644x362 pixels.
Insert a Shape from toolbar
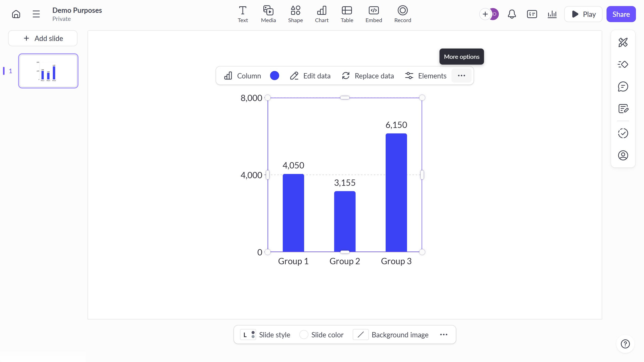pyautogui.click(x=295, y=14)
